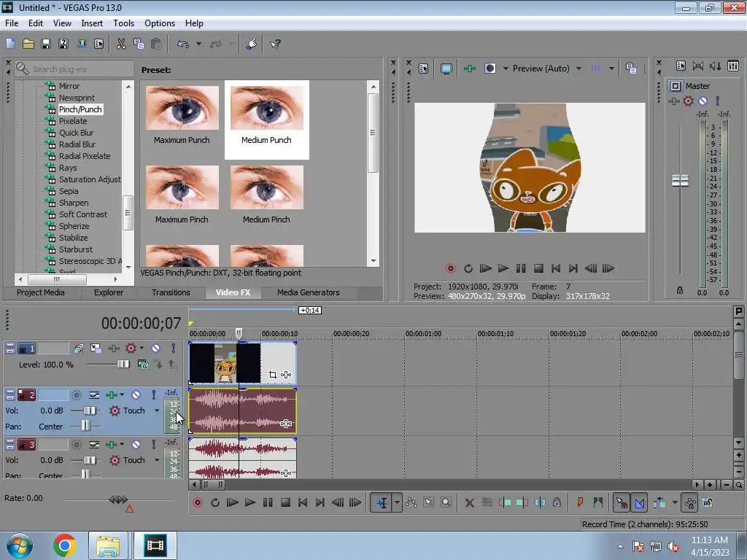Click the Undo arrow icon
747x560 pixels.
pos(183,44)
